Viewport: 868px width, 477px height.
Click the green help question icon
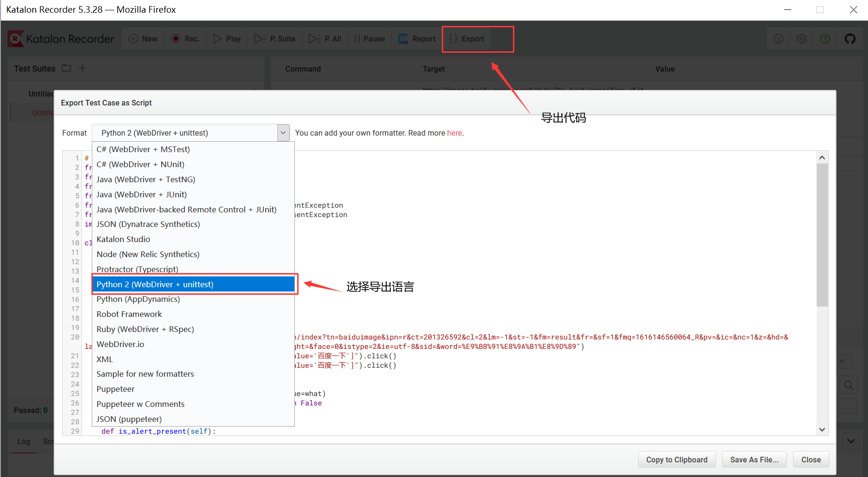click(825, 39)
